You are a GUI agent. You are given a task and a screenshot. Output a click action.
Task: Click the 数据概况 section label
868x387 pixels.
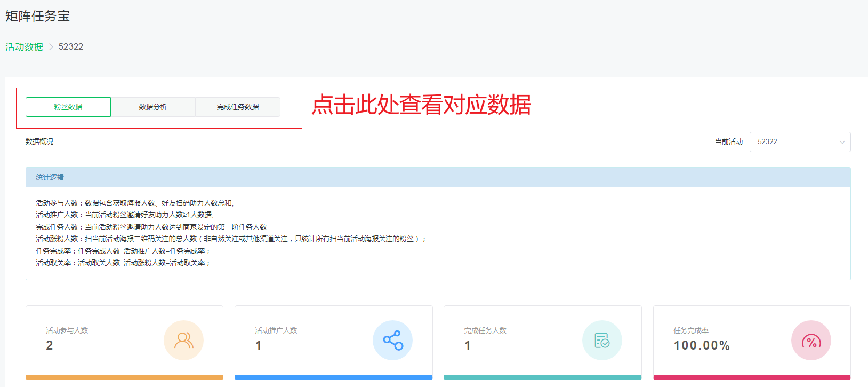tap(39, 141)
